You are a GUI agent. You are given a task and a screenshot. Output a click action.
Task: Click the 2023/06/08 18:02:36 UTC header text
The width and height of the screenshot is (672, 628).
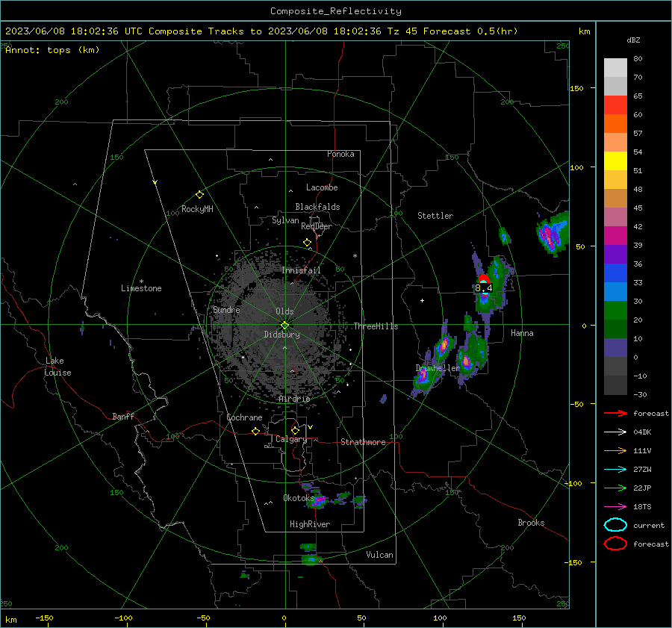click(x=74, y=31)
